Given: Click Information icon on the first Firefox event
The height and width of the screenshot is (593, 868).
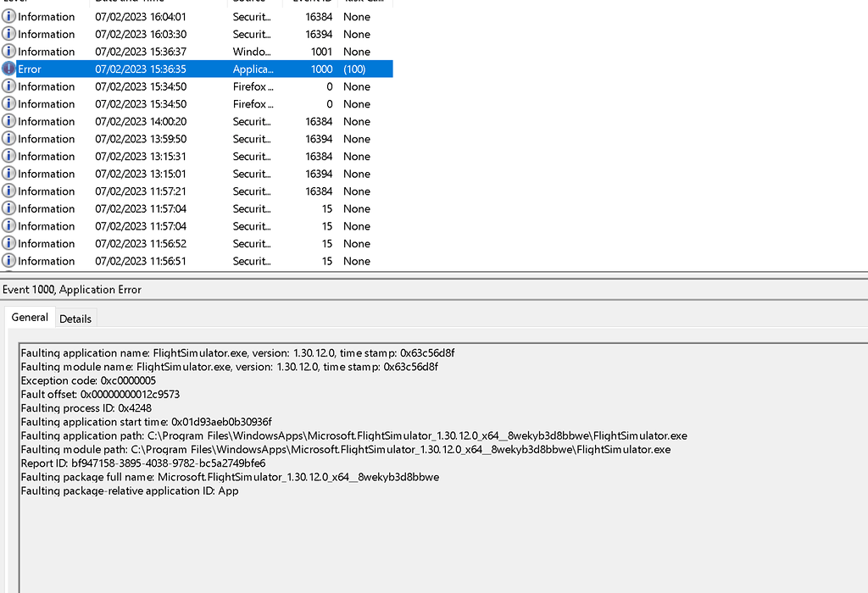Looking at the screenshot, I should [8, 86].
